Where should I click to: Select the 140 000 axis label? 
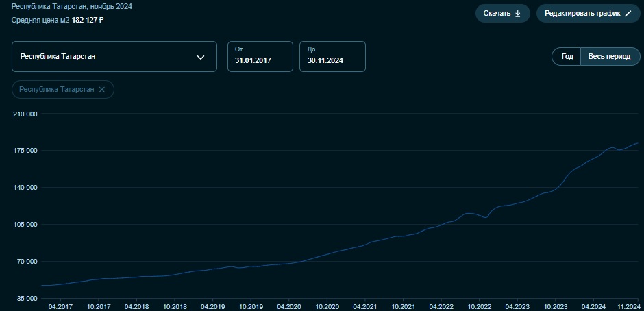click(25, 188)
